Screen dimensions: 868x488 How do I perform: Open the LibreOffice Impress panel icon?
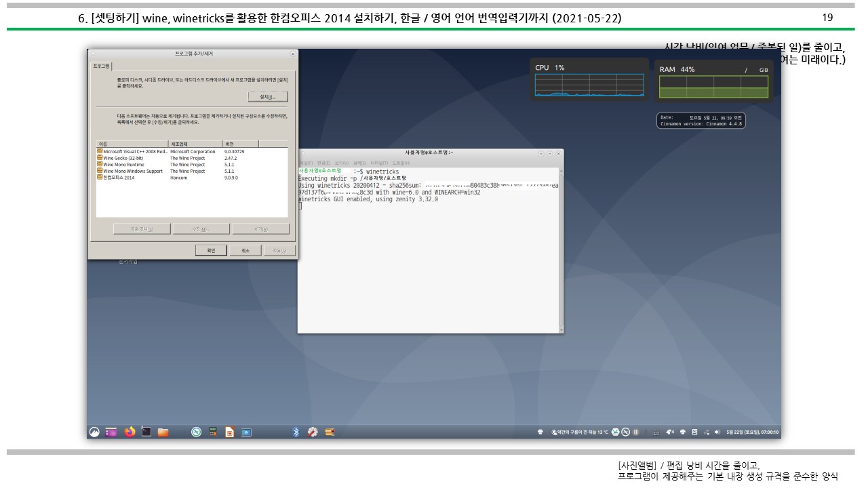tap(229, 432)
